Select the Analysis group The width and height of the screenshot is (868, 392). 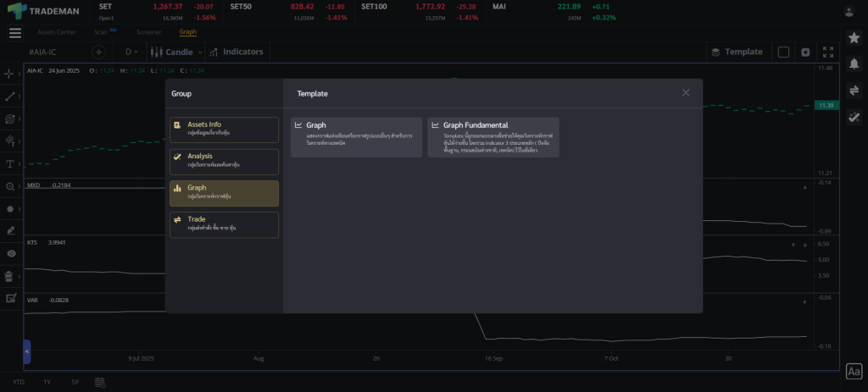pos(224,162)
